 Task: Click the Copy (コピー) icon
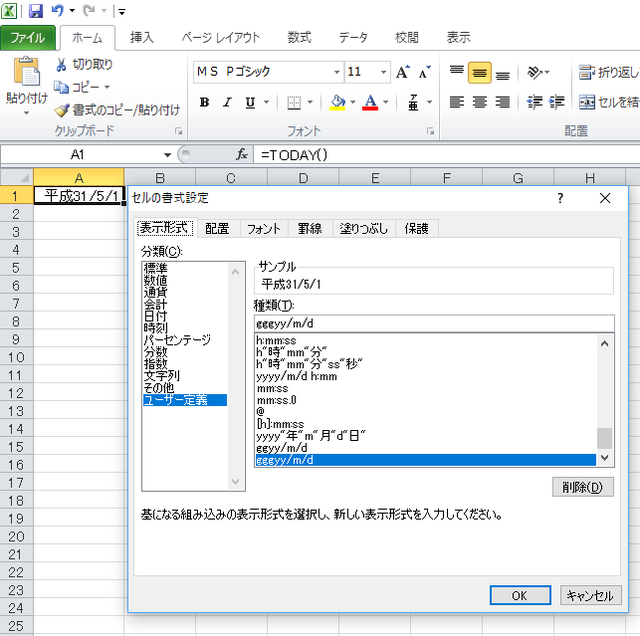click(x=62, y=87)
